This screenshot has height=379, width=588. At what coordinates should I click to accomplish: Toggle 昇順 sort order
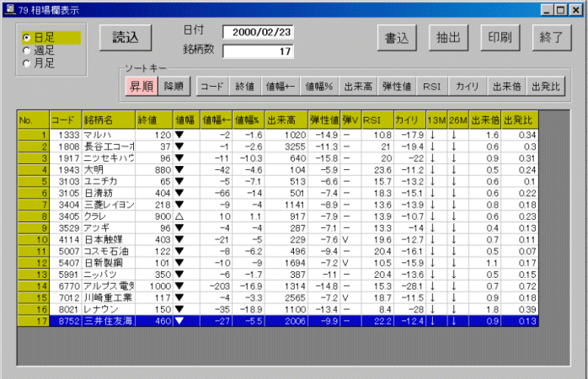coord(142,86)
